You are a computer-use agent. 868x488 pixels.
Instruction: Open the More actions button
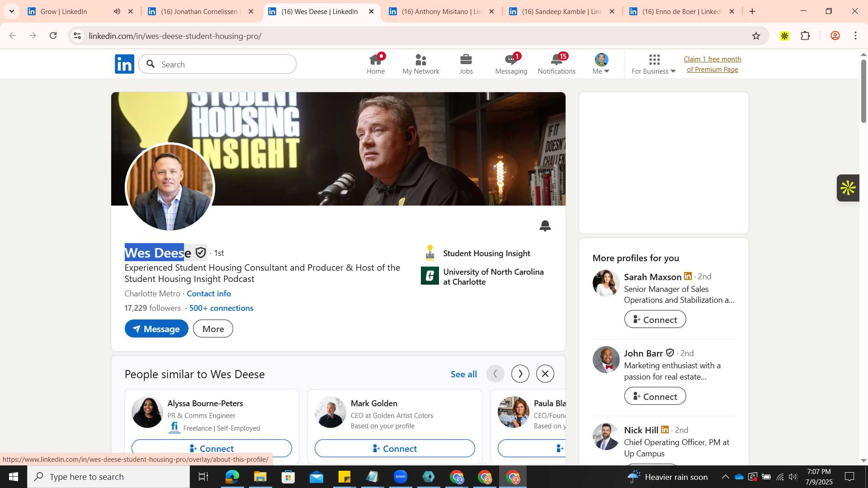(x=213, y=328)
